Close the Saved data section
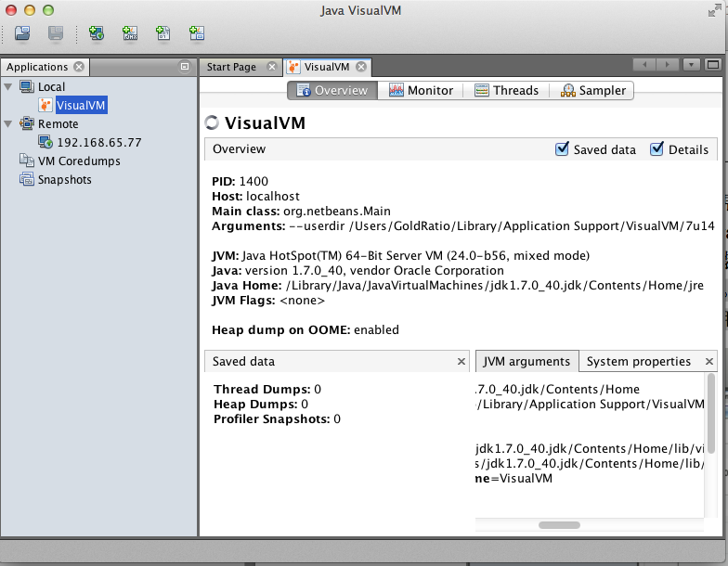728x566 pixels. 461,362
